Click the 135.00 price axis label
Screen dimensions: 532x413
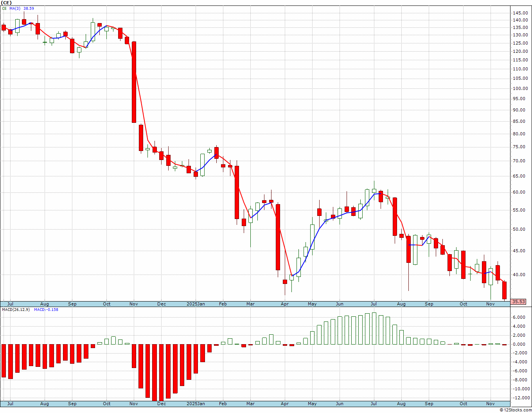click(x=520, y=27)
